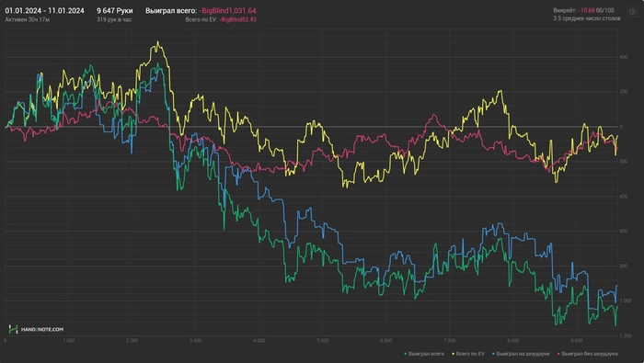The width and height of the screenshot is (644, 363).
Task: Open graph settings gear icon
Action: pyautogui.click(x=633, y=12)
